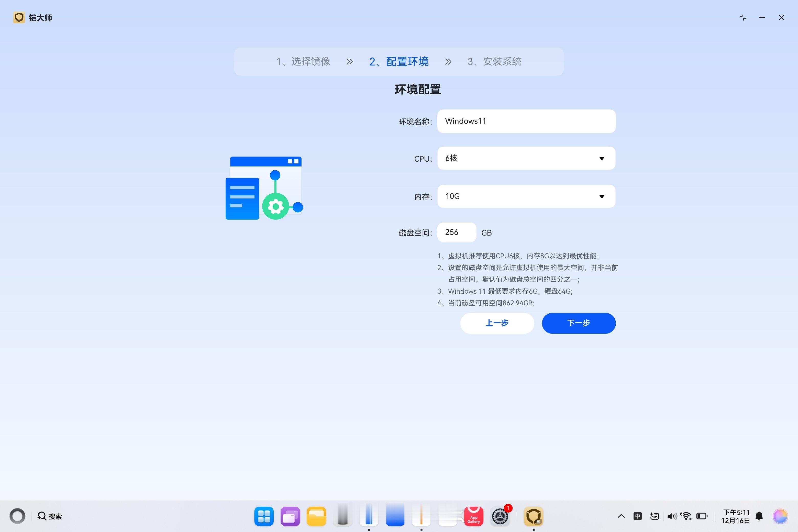Open the yellow file manager folder icon
The image size is (798, 532).
tap(316, 516)
